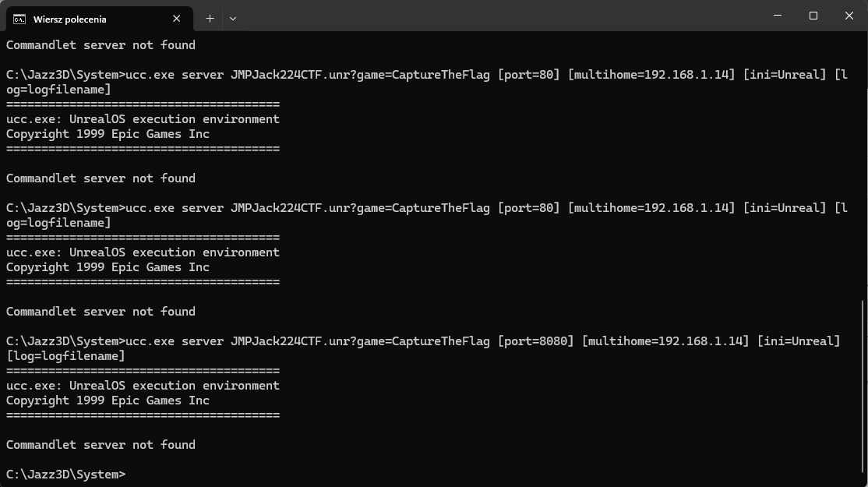Click the first wrapped og=logfilename] line
The height and width of the screenshot is (487, 868).
click(58, 90)
